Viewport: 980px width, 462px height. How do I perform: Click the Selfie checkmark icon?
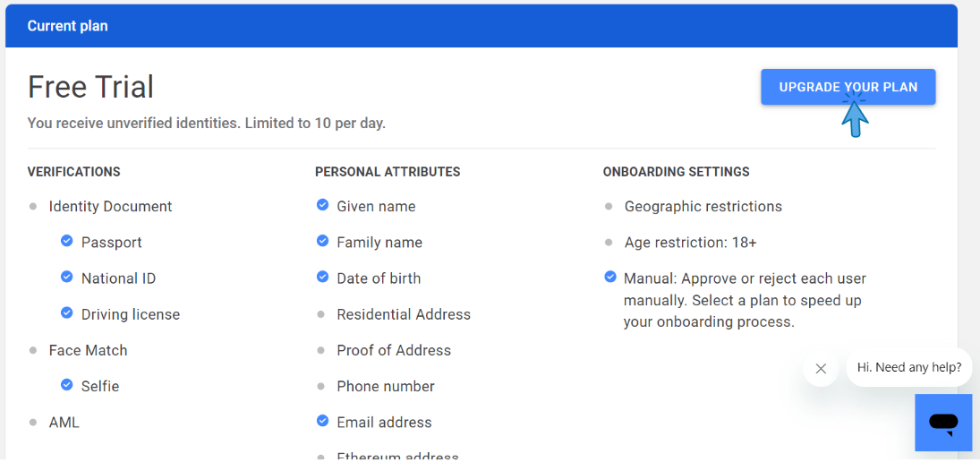(67, 384)
